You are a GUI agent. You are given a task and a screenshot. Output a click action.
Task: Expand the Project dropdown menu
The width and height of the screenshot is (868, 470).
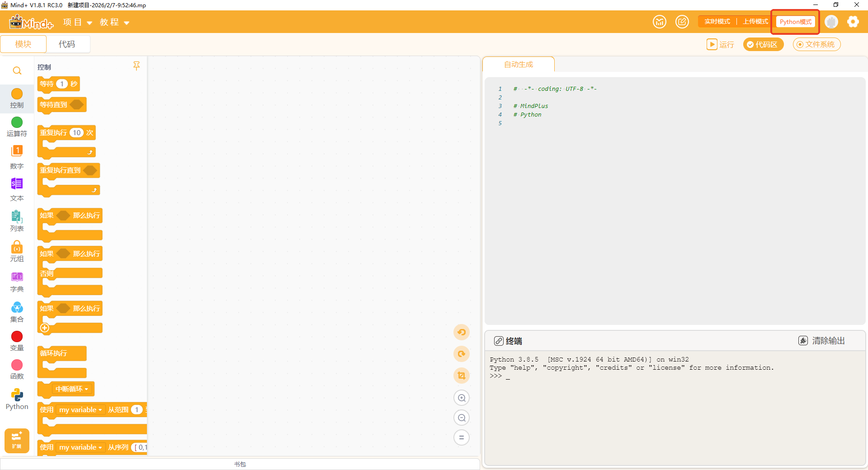[x=77, y=22]
